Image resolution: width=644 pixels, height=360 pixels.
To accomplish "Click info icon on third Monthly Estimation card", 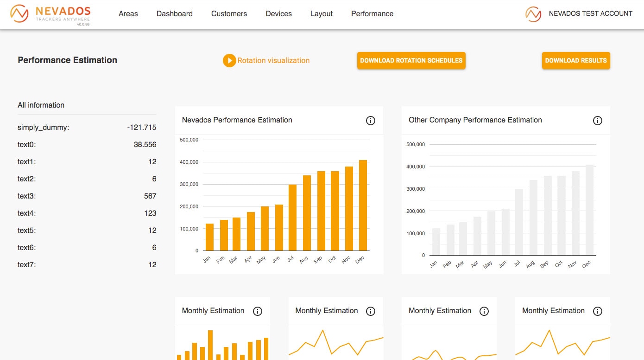I will point(484,311).
